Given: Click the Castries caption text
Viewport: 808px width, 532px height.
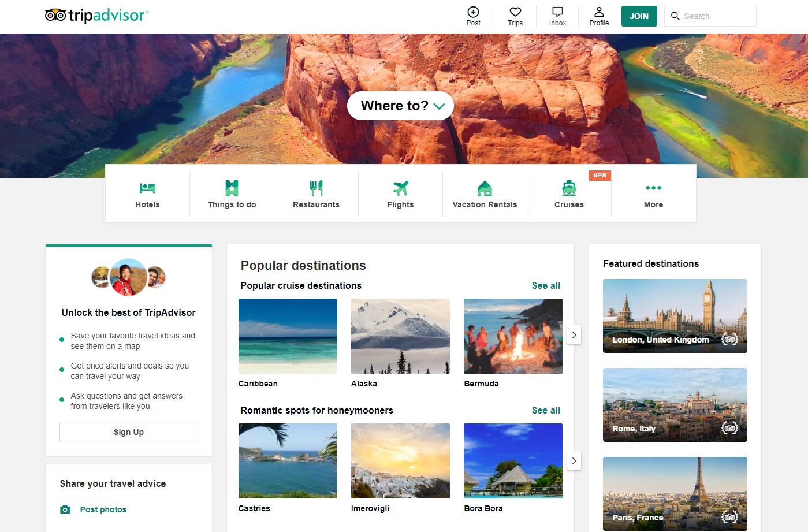Looking at the screenshot, I should (x=254, y=508).
